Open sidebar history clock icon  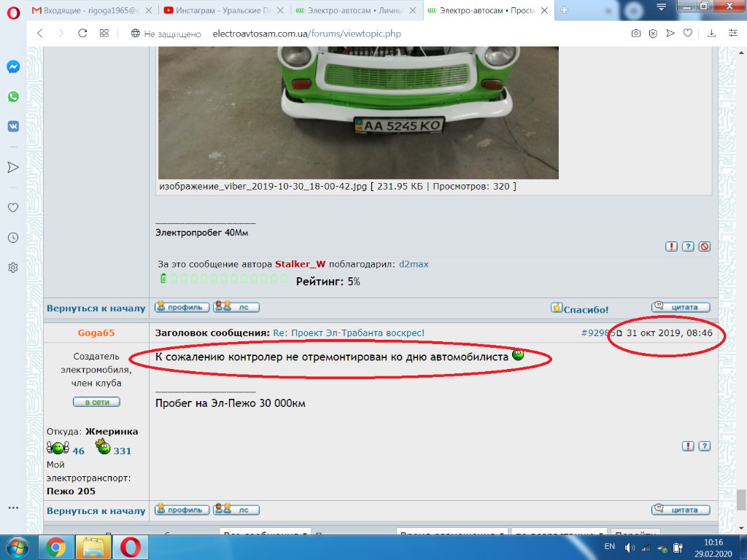pyautogui.click(x=13, y=238)
